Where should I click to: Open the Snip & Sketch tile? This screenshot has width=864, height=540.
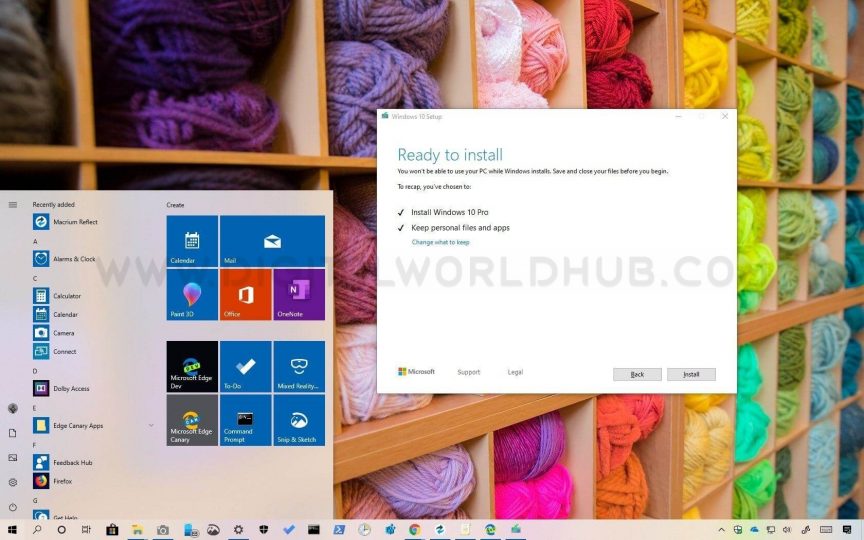tap(299, 420)
